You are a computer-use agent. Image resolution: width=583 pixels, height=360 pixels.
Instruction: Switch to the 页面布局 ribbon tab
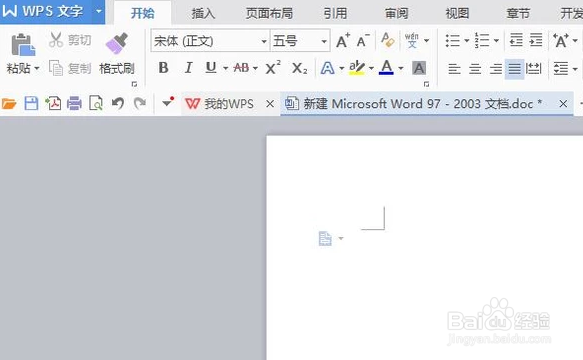point(269,13)
